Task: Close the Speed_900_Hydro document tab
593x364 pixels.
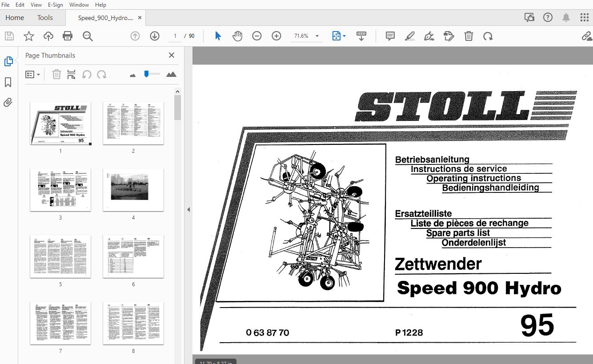Action: 140,18
